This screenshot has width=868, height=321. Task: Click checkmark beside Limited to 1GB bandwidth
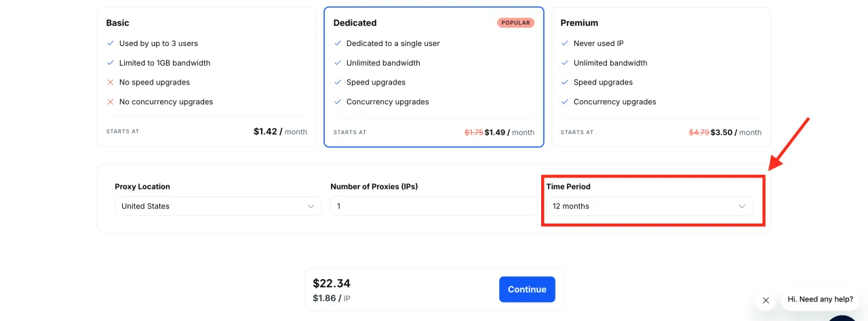tap(111, 63)
